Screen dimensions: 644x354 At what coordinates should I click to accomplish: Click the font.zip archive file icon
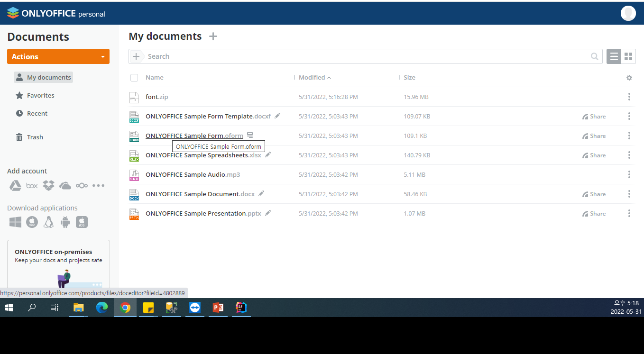click(134, 97)
